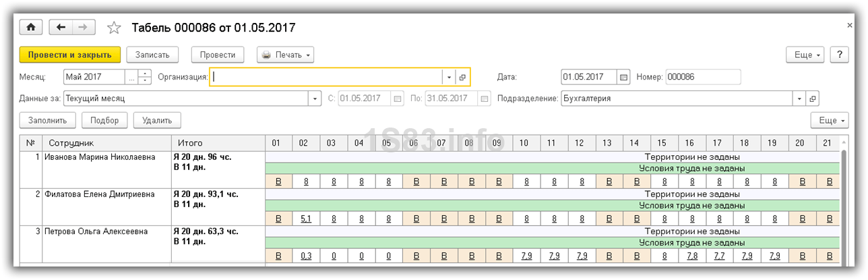
Task: Open the Печать dropdown menu
Action: coord(286,55)
